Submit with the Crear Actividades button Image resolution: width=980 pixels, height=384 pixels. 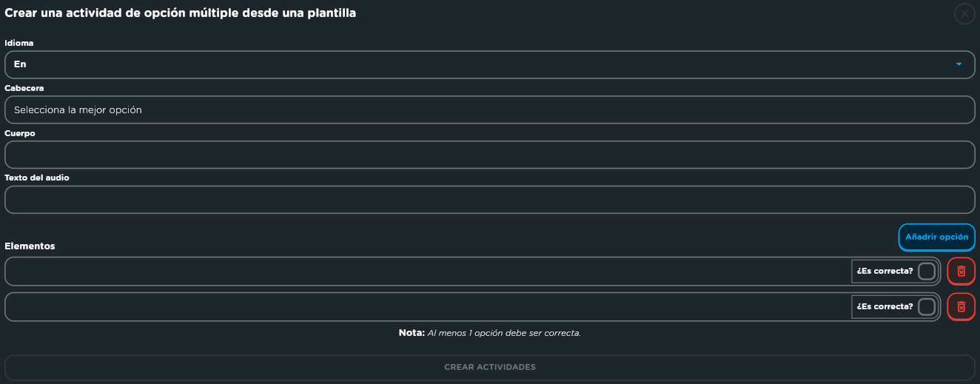tap(489, 367)
